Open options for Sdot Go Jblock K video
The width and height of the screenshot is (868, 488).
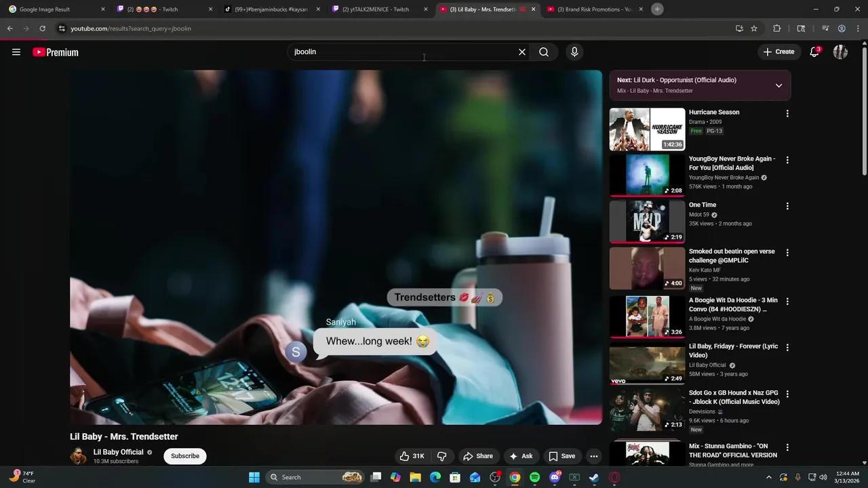(787, 394)
